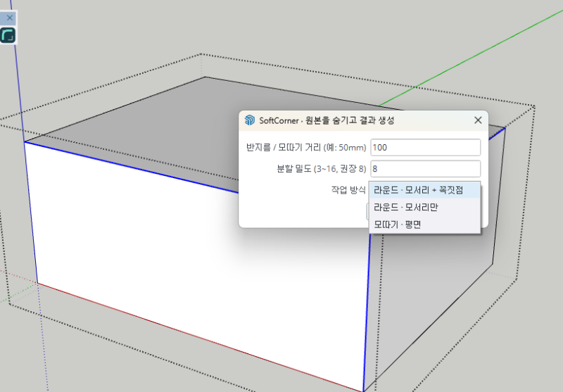Click the SoftCorner rounded-corner tool icon
Screen dimensions: 563x392
coord(8,35)
